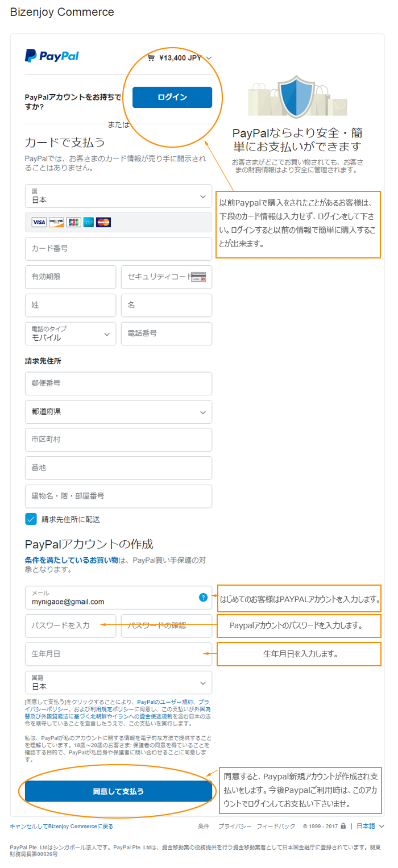Screen dimensions: 398x868
Task: Open the プライバシー footer link
Action: click(x=233, y=826)
